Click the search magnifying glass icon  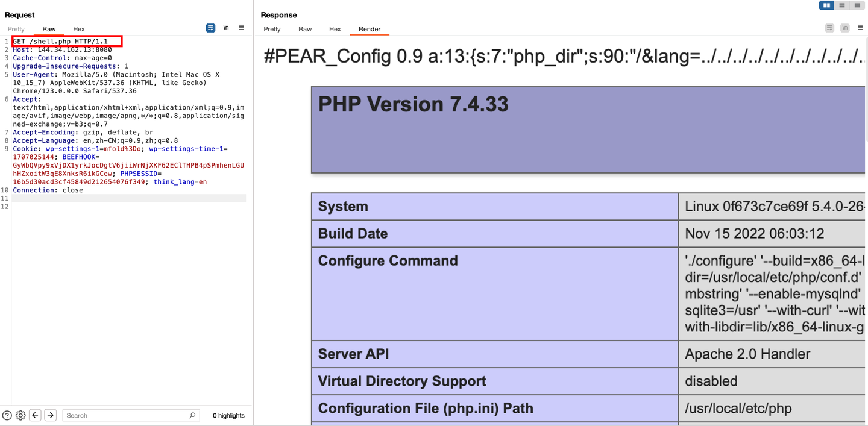(192, 415)
